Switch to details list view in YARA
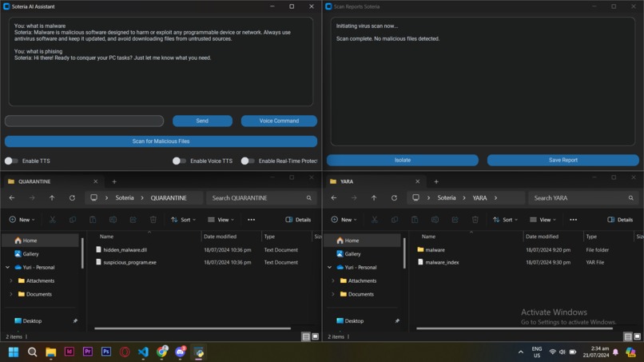644x362 pixels. 628,336
